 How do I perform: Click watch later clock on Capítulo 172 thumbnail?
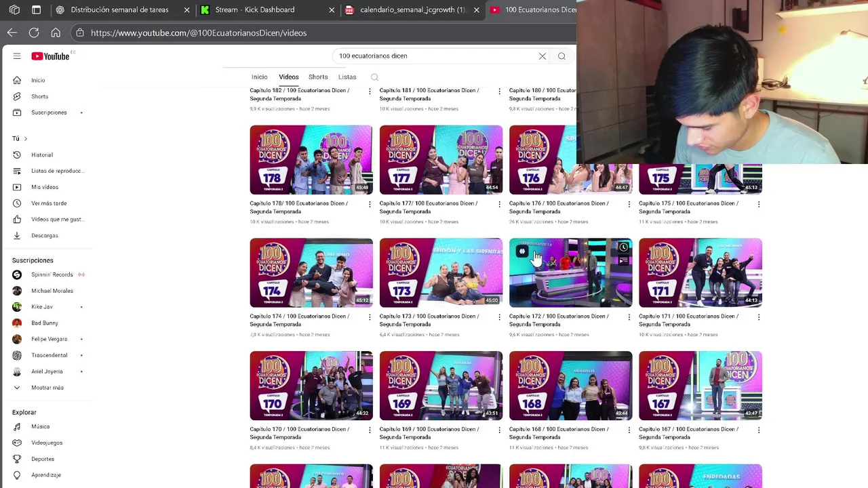623,247
